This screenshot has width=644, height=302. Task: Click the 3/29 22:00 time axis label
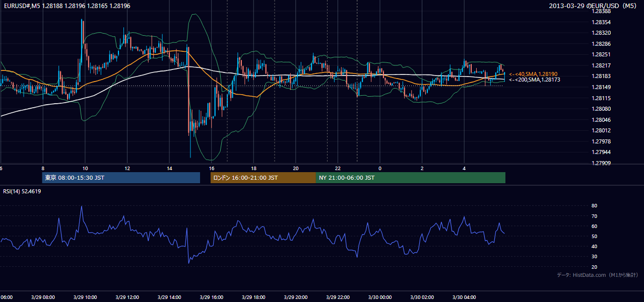pyautogui.click(x=338, y=297)
